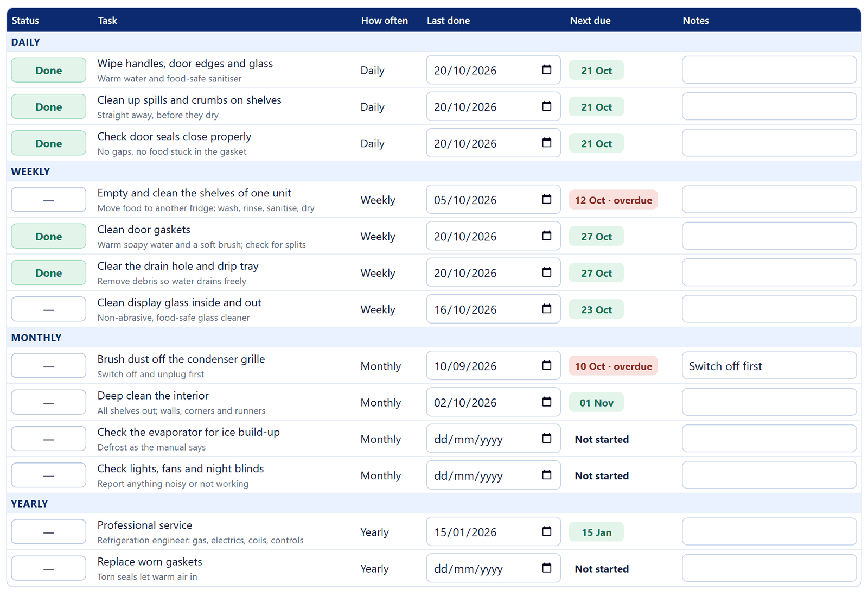Click the MONTHLY section heading

tap(36, 338)
